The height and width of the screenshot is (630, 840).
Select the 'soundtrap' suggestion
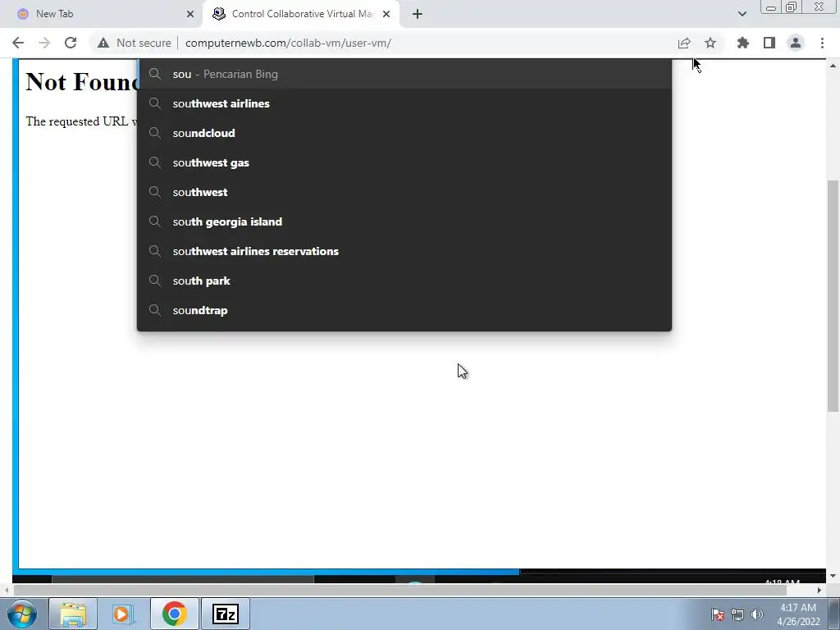click(x=404, y=310)
